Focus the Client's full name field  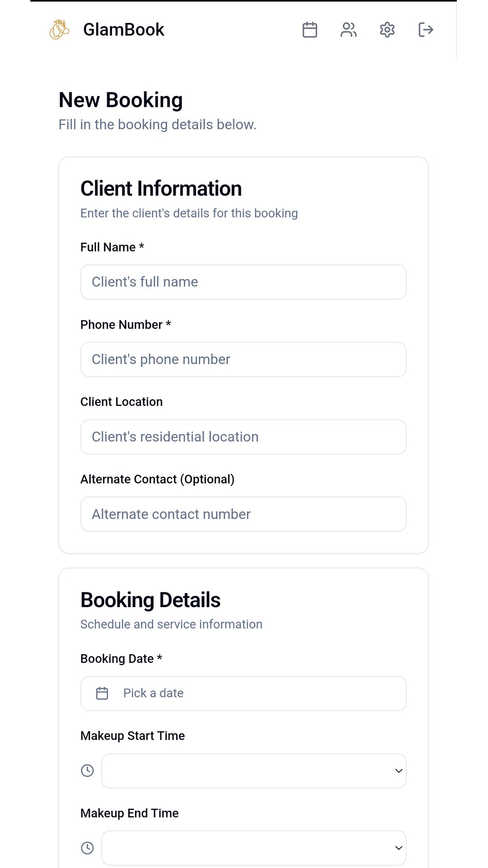coord(243,282)
